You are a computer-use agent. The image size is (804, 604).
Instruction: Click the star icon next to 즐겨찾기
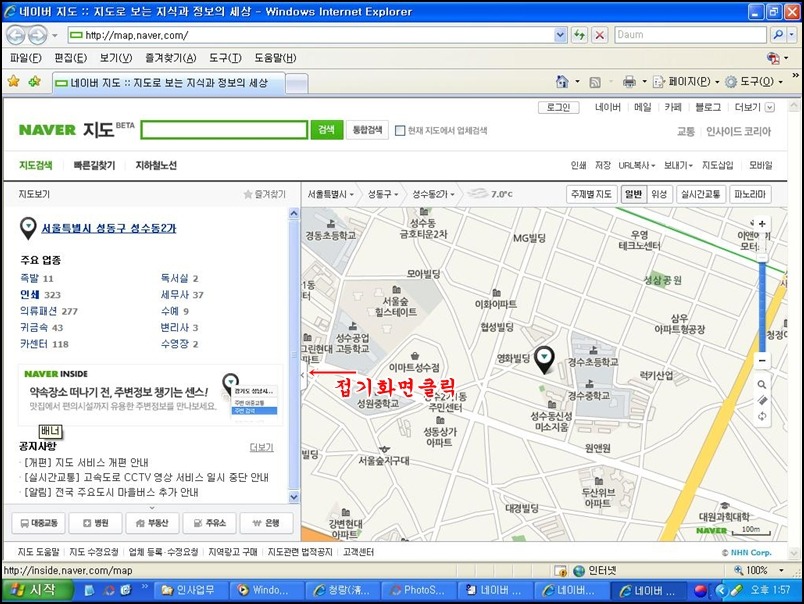coord(248,194)
